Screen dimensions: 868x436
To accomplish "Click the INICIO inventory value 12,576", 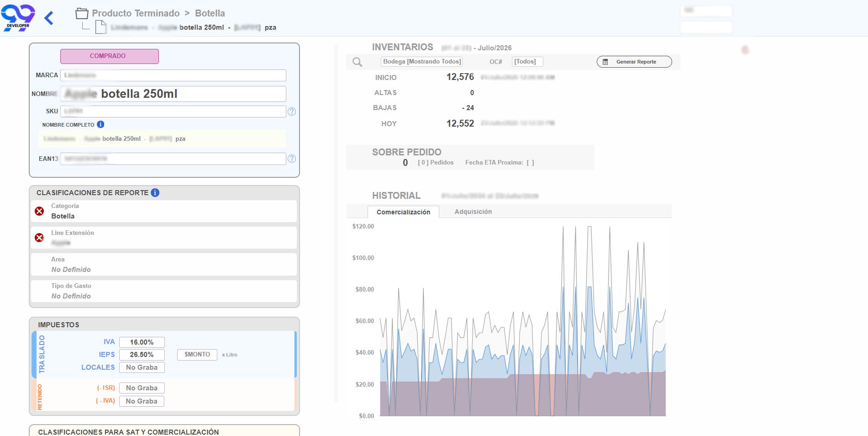I will pyautogui.click(x=460, y=77).
